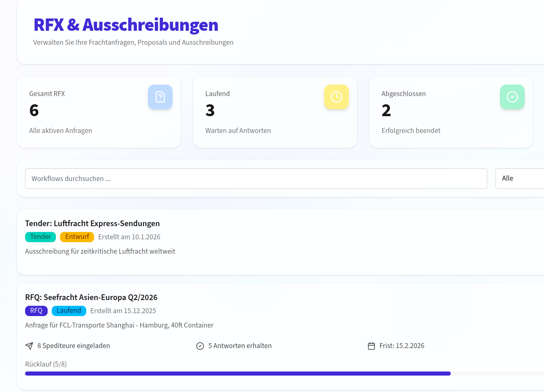Click the document icon on Gesamt RFX card
The width and height of the screenshot is (544, 392).
click(x=160, y=97)
